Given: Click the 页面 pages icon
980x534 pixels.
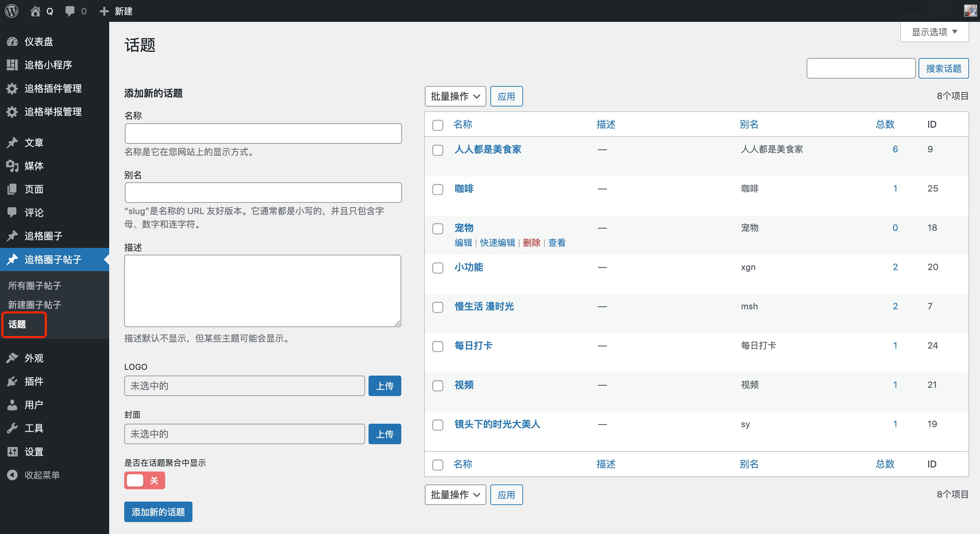Looking at the screenshot, I should click(x=12, y=189).
